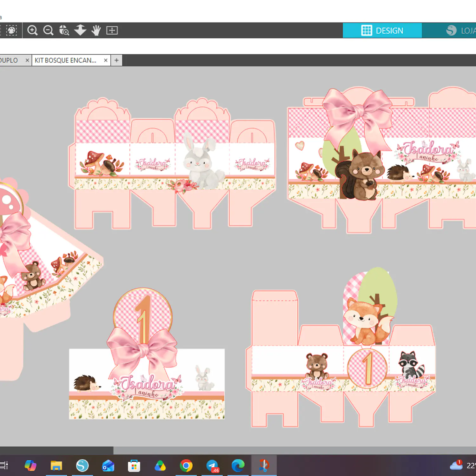Open Telegram from the taskbar
The image size is (476, 476).
pyautogui.click(x=212, y=466)
